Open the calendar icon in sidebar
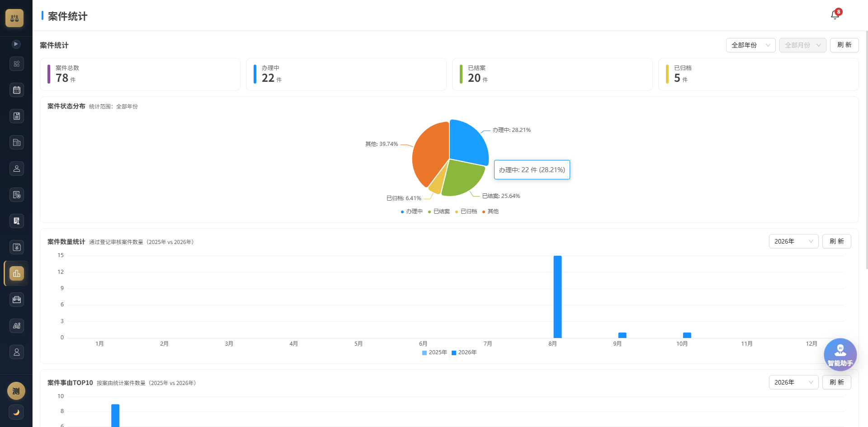 (x=17, y=90)
